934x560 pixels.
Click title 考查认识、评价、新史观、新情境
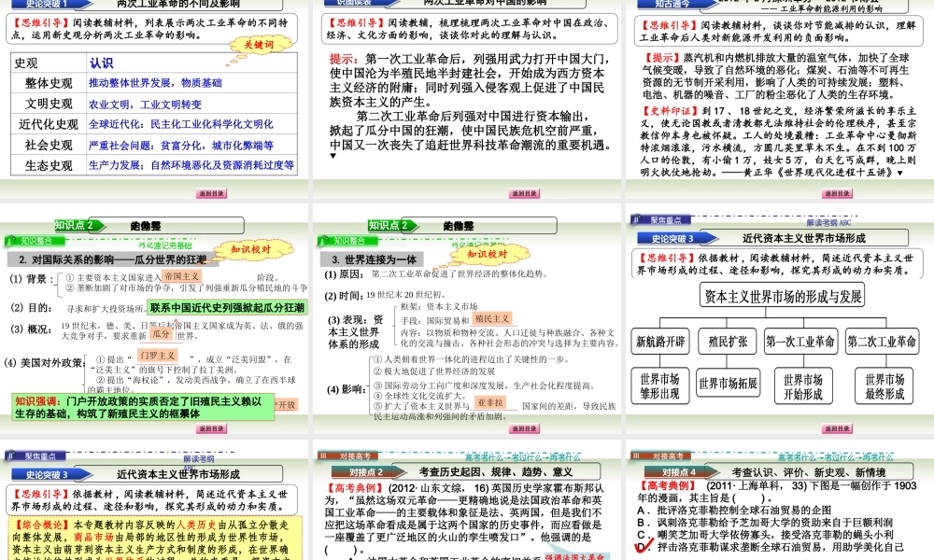point(808,472)
